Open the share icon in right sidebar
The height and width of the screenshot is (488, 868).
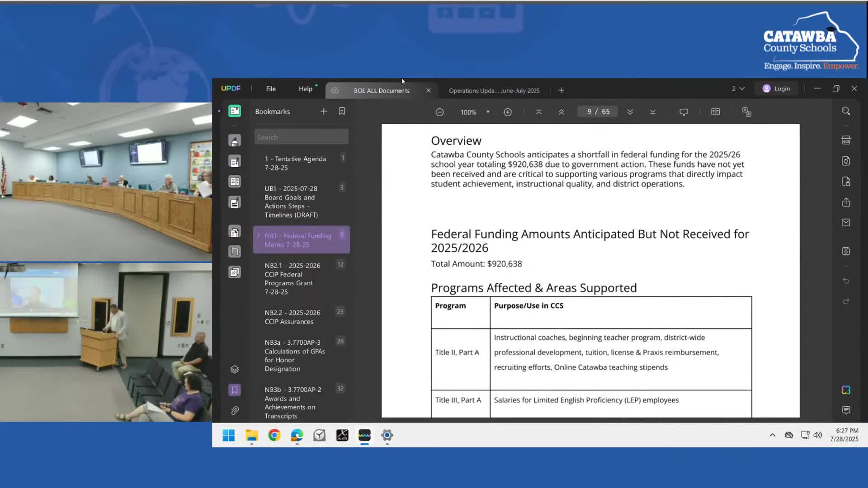point(846,202)
